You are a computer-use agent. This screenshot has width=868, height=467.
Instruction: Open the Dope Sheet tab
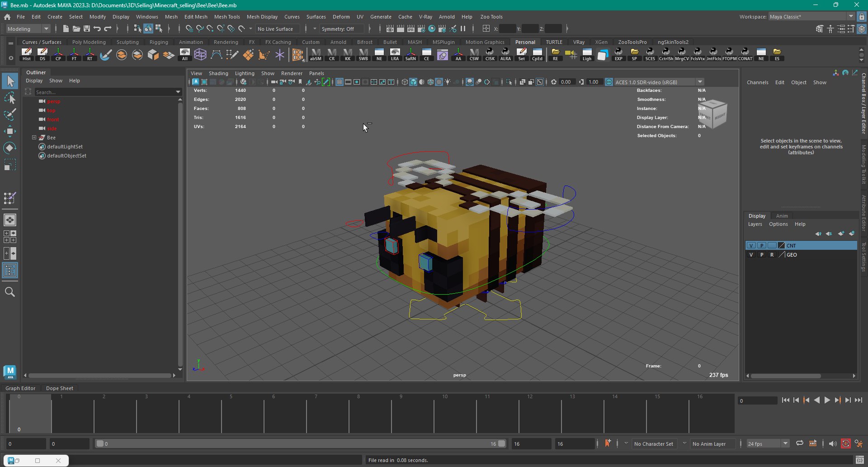(x=60, y=388)
